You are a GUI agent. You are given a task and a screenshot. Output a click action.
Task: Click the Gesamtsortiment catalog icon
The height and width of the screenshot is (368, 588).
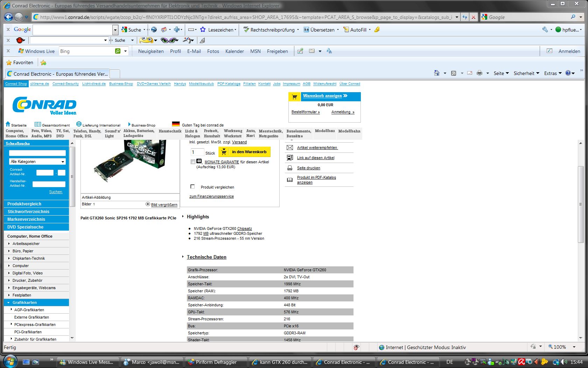38,124
